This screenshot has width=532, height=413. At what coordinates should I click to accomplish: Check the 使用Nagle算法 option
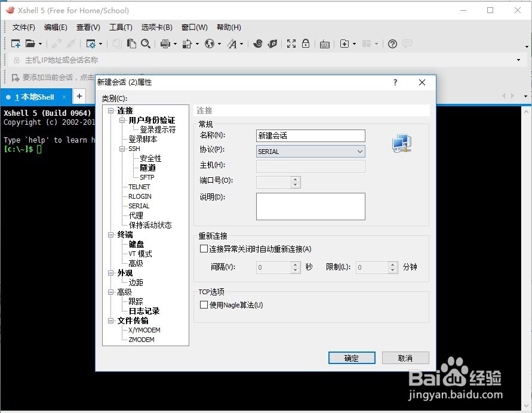(203, 304)
